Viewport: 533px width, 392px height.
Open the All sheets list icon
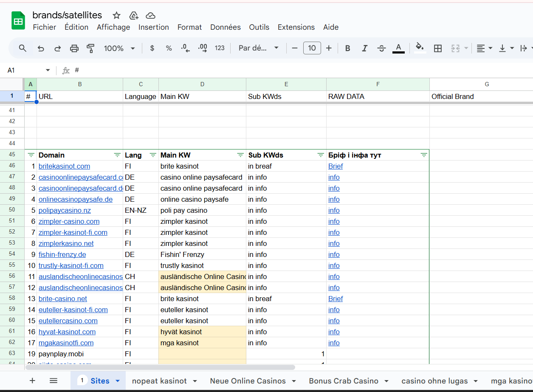53,381
